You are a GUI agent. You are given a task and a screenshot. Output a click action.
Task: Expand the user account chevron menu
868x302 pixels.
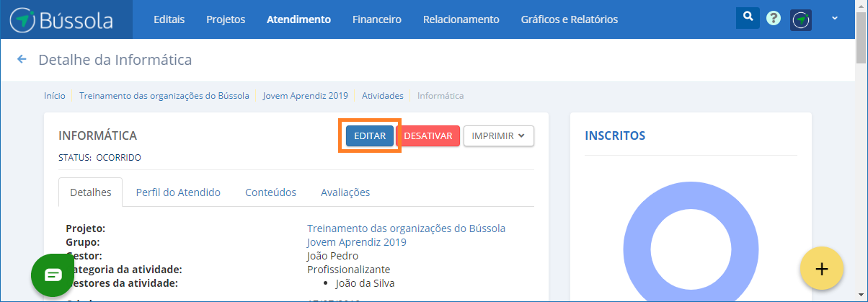(835, 19)
